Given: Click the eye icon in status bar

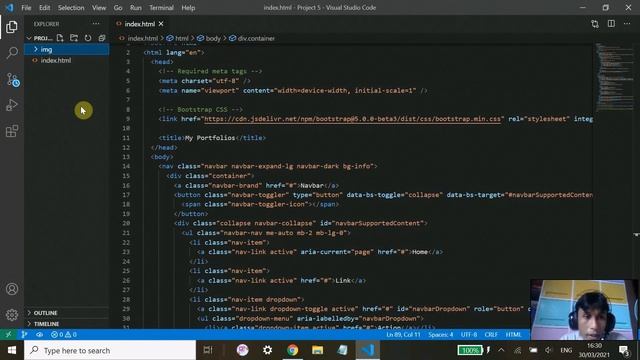Looking at the screenshot, I should coord(39,334).
